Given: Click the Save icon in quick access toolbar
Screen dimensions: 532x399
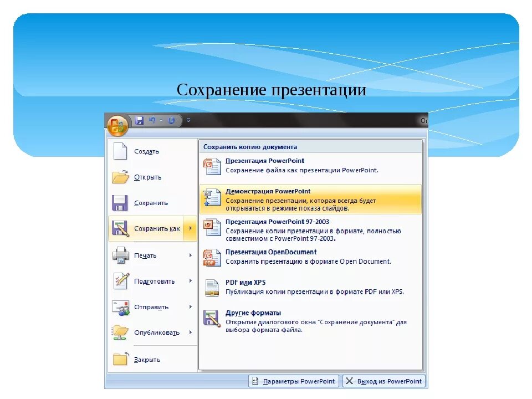Looking at the screenshot, I should (x=139, y=120).
